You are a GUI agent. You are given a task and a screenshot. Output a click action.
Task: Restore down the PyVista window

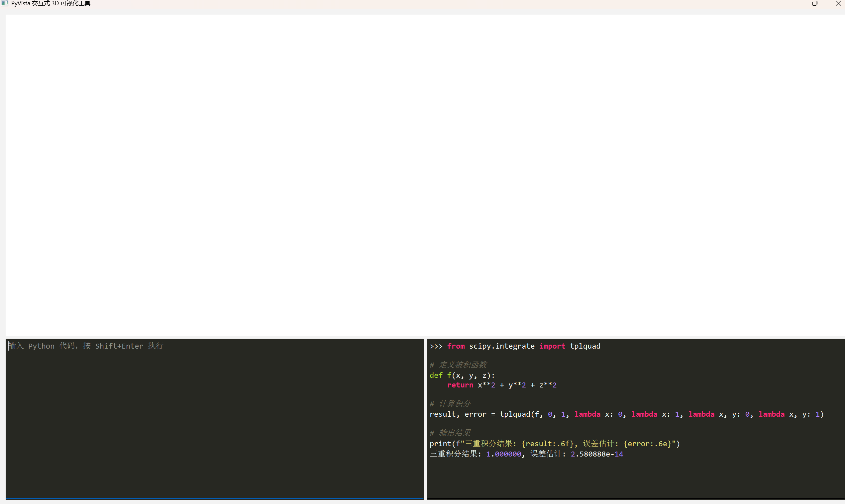[x=815, y=3]
